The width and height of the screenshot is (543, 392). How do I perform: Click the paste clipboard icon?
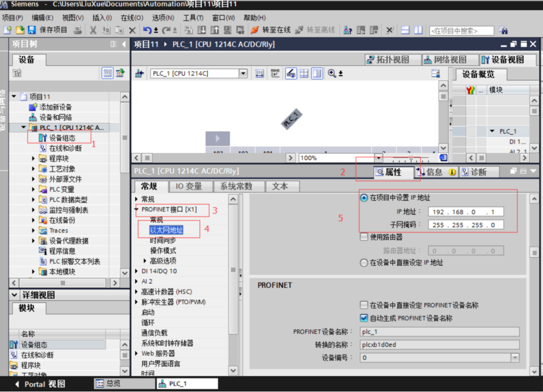pyautogui.click(x=119, y=30)
